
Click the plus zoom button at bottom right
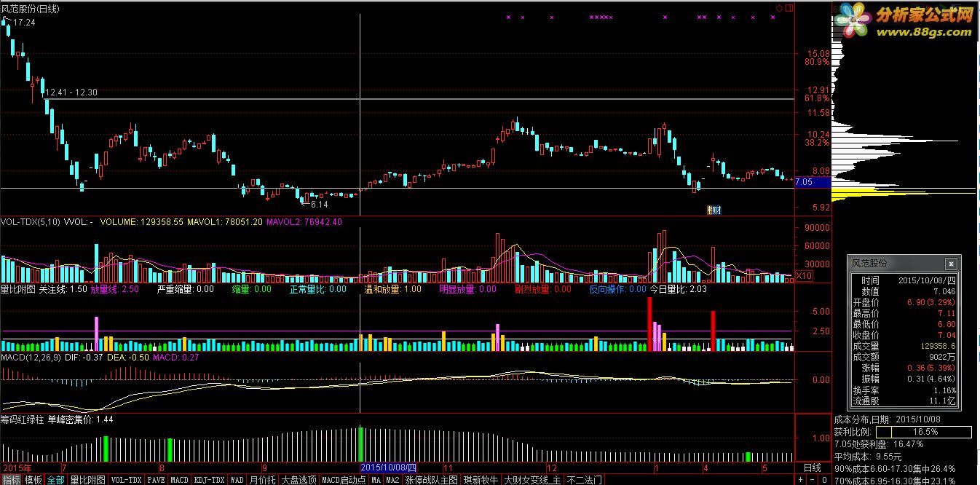pos(801,480)
